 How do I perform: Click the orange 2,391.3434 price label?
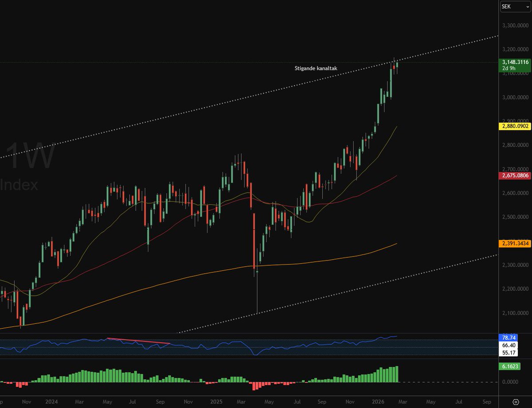click(515, 244)
